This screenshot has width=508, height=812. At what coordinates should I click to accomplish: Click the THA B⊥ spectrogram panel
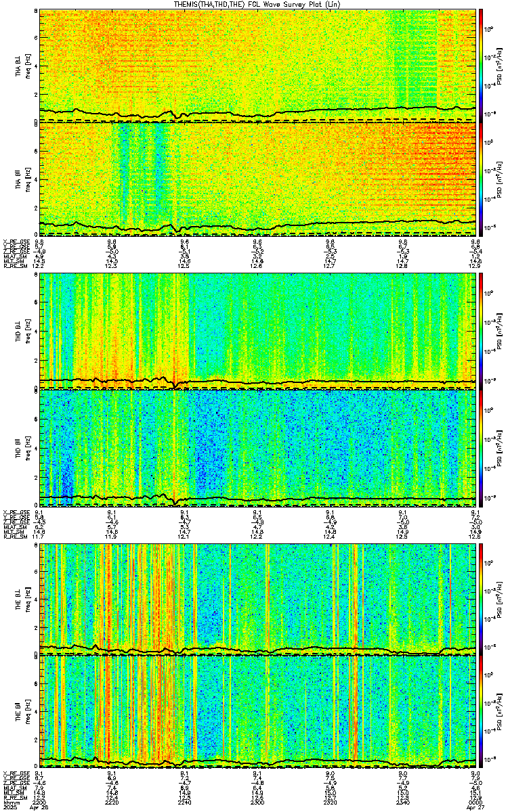258,66
